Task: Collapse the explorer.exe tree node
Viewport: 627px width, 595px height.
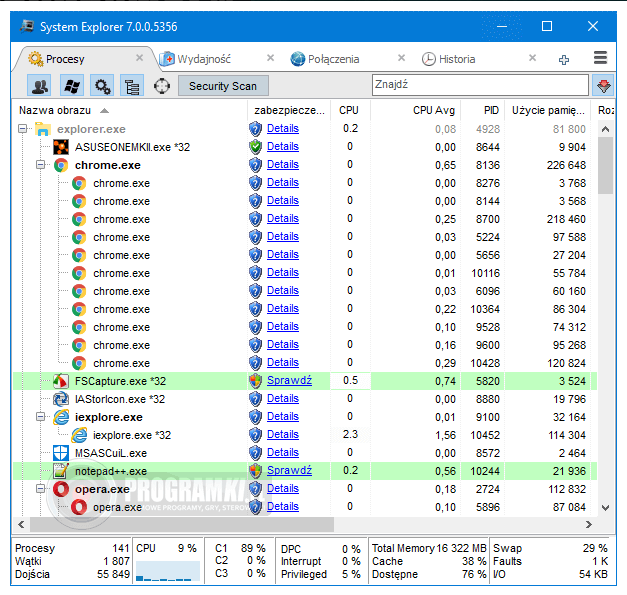Action: tap(22, 129)
